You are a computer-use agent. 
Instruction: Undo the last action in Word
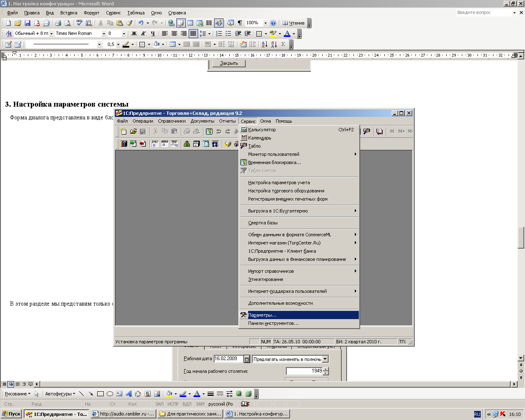pos(141,23)
